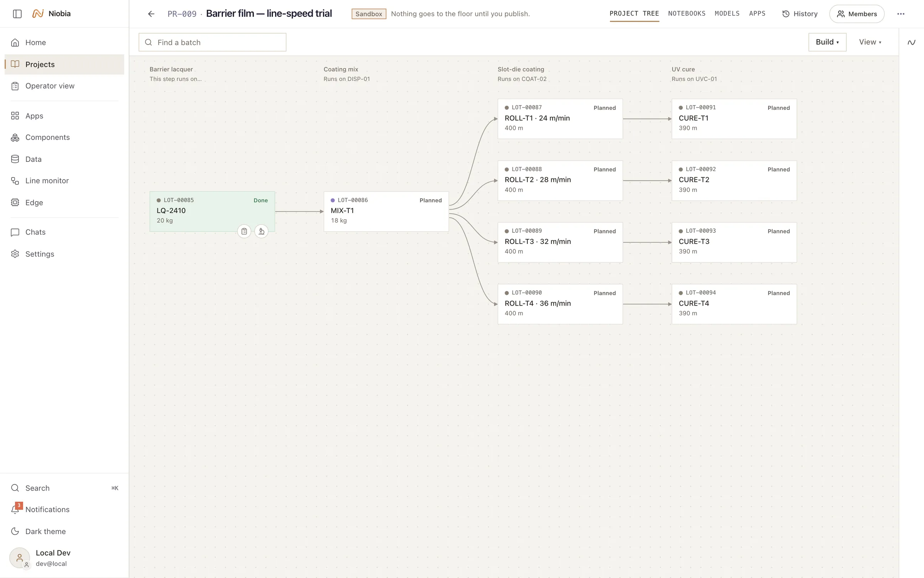Open Components in the sidebar
The width and height of the screenshot is (924, 578).
(64, 138)
